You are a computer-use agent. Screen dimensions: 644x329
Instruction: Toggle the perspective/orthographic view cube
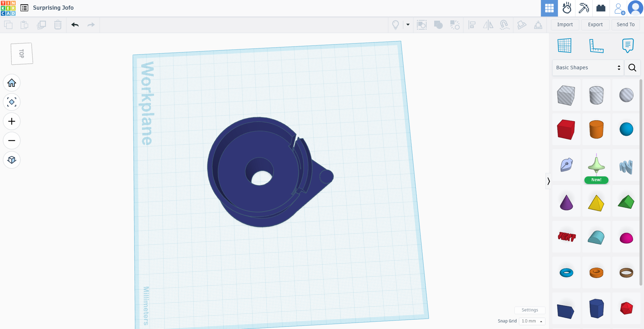12,160
